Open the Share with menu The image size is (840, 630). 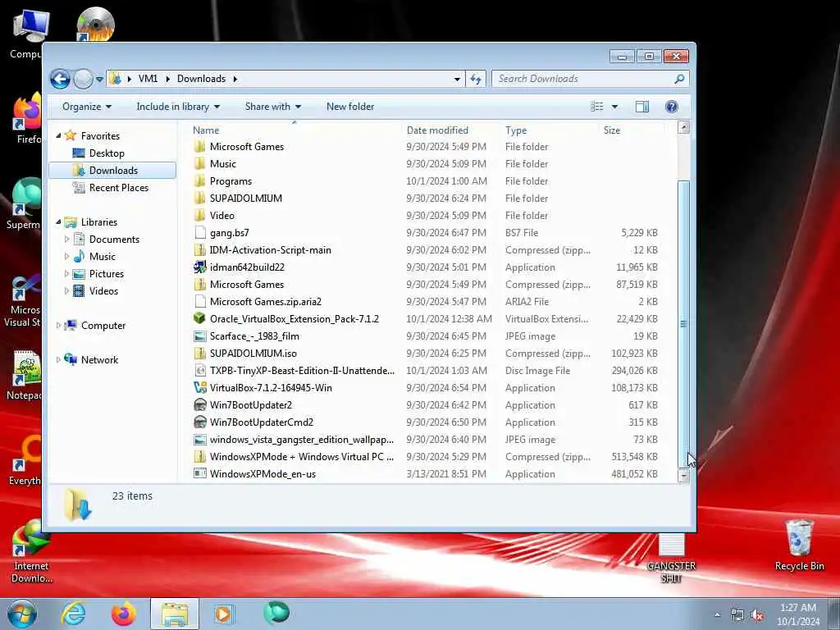pyautogui.click(x=273, y=107)
